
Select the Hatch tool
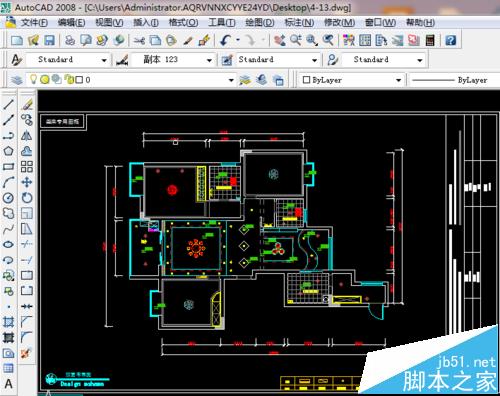pos(8,322)
